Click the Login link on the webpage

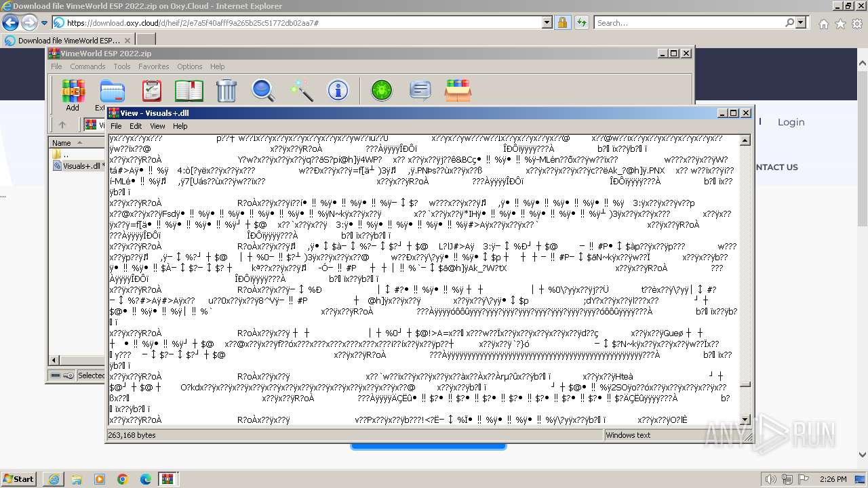pyautogui.click(x=791, y=122)
